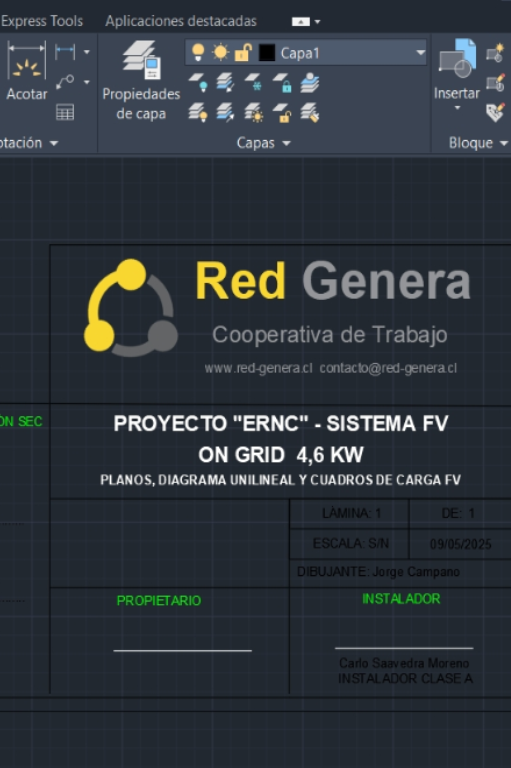This screenshot has height=768, width=511.
Task: Select the green INSTALADOR label
Action: tap(401, 599)
